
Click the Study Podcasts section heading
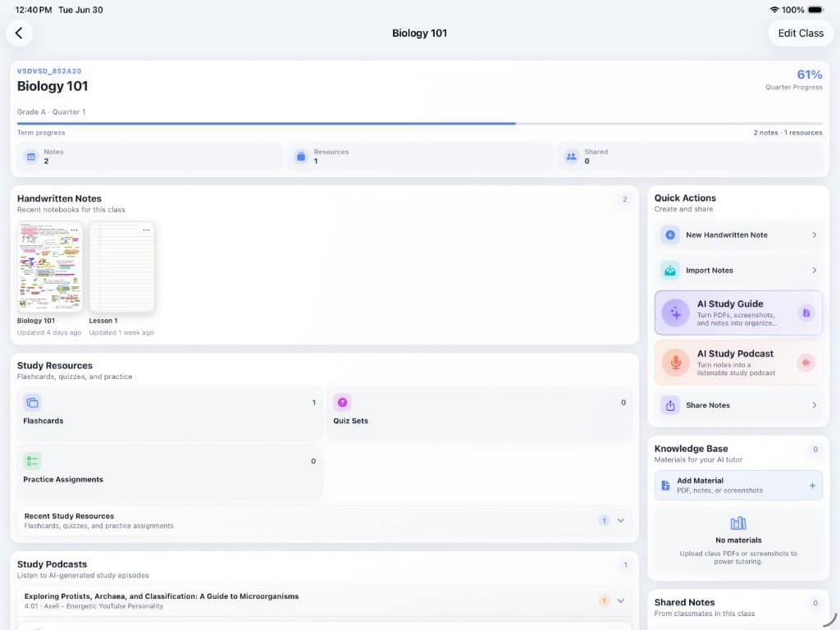(x=52, y=564)
